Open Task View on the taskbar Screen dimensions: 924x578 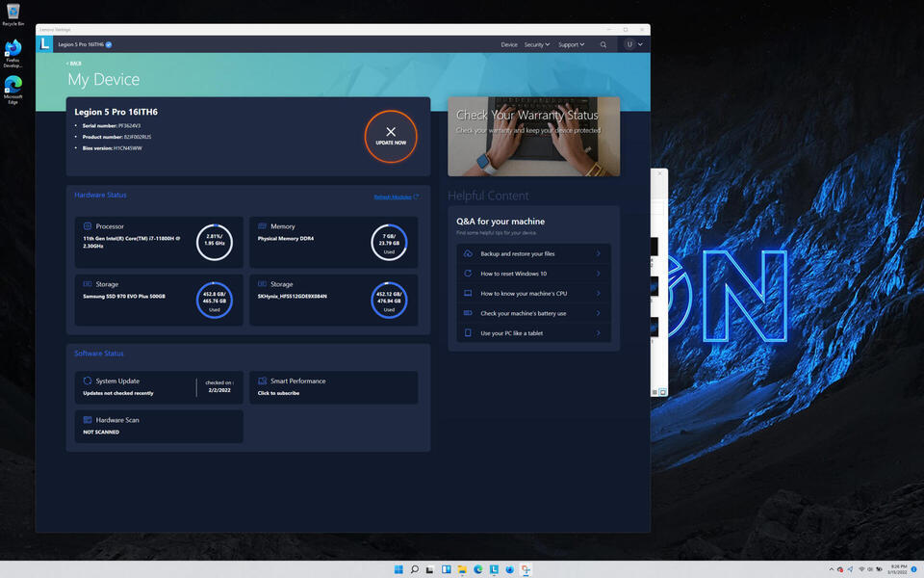pyautogui.click(x=430, y=569)
